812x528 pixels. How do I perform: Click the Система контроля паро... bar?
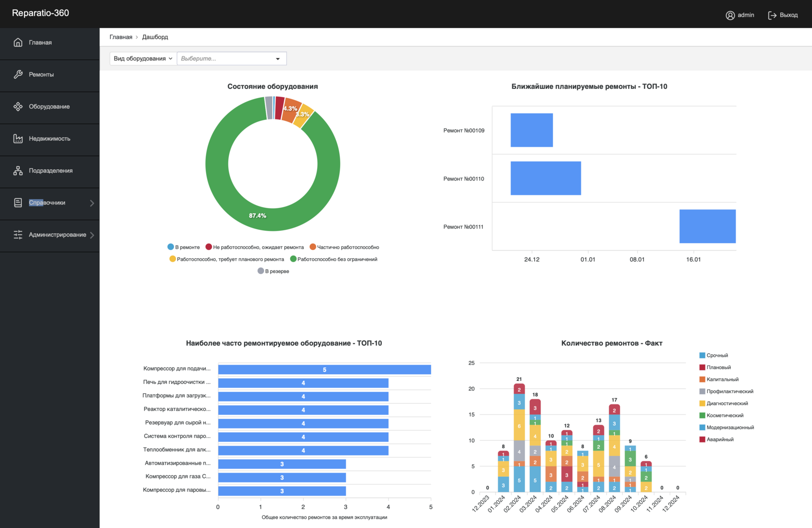[303, 437]
